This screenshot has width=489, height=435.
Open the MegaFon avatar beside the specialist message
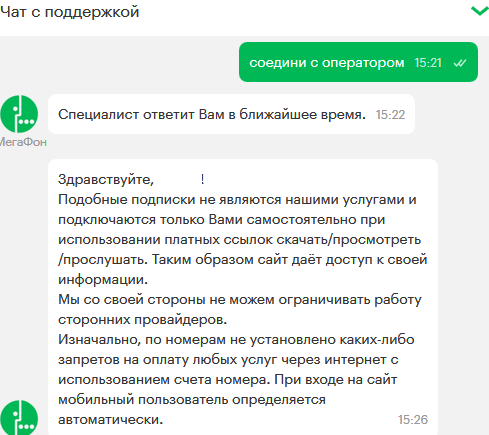[x=19, y=114]
